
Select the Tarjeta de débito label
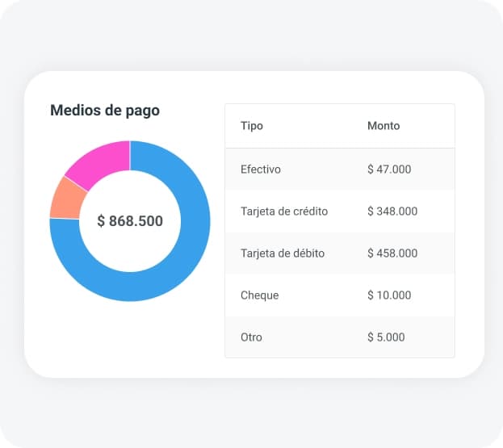(283, 253)
